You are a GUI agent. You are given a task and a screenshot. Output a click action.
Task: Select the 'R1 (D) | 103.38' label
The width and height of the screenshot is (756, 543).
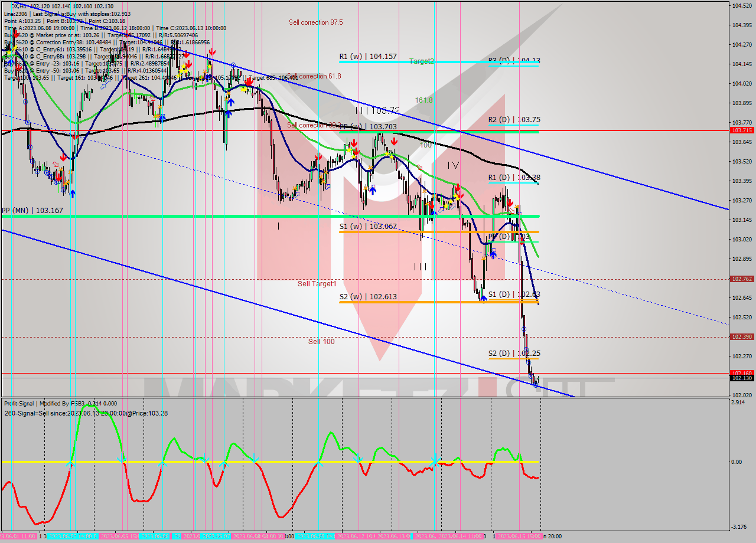coord(514,177)
